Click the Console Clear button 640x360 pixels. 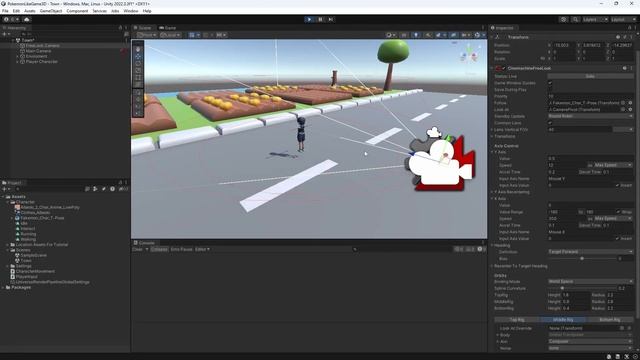tap(138, 249)
